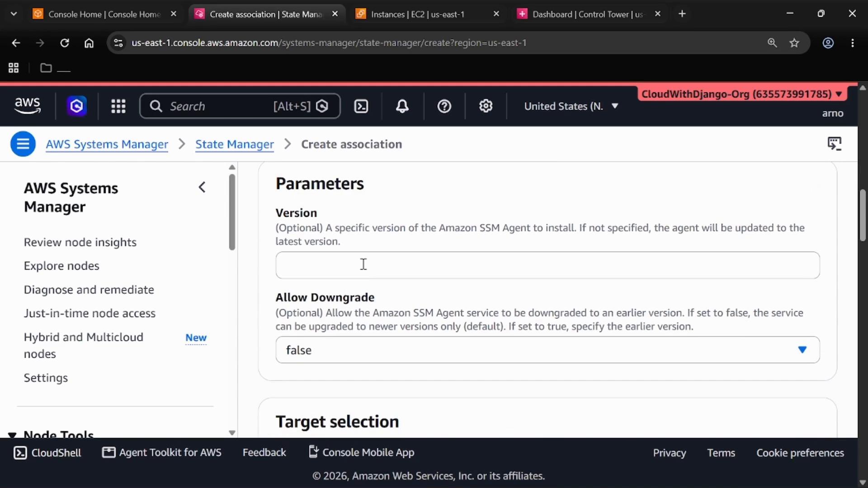Close the Console Home tab
868x488 pixels.
[174, 14]
